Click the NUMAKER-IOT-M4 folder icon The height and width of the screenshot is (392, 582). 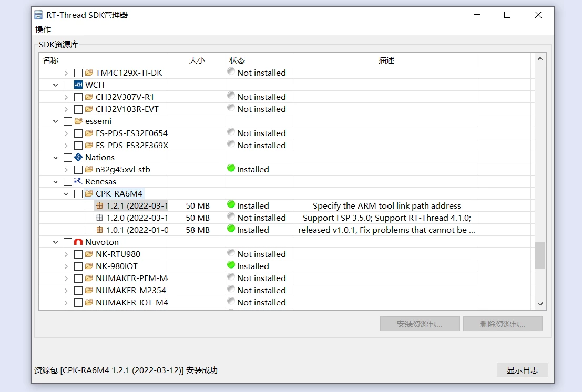(89, 302)
